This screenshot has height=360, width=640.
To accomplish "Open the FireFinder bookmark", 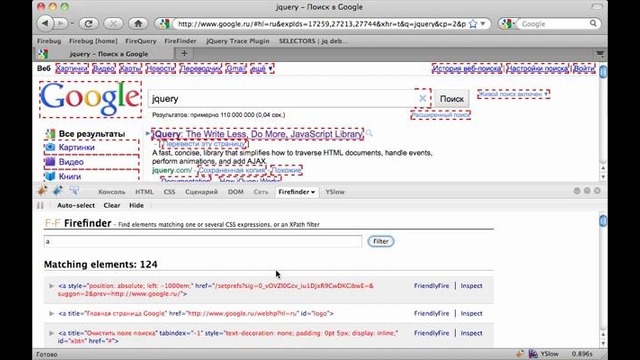I will (x=180, y=41).
